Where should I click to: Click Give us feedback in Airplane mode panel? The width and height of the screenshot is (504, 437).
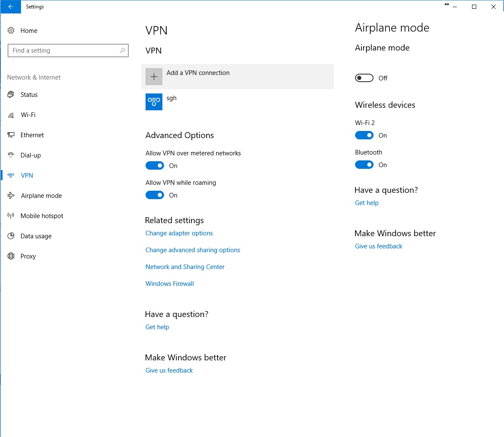tap(378, 246)
